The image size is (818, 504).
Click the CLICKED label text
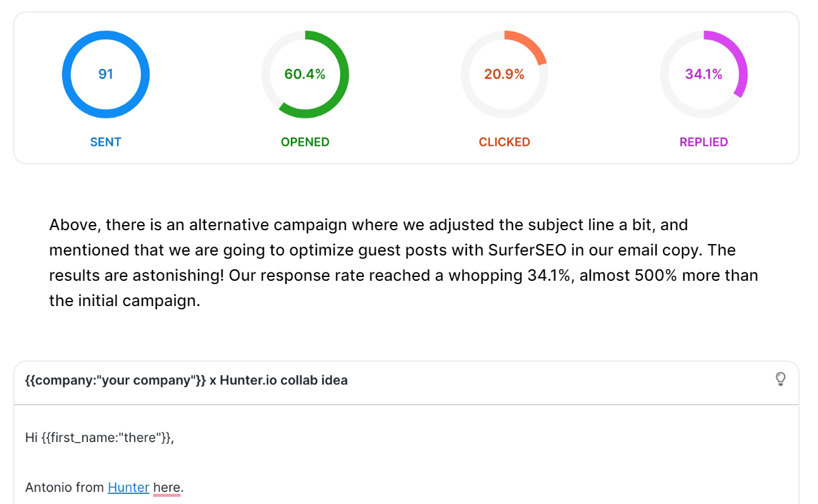coord(504,142)
